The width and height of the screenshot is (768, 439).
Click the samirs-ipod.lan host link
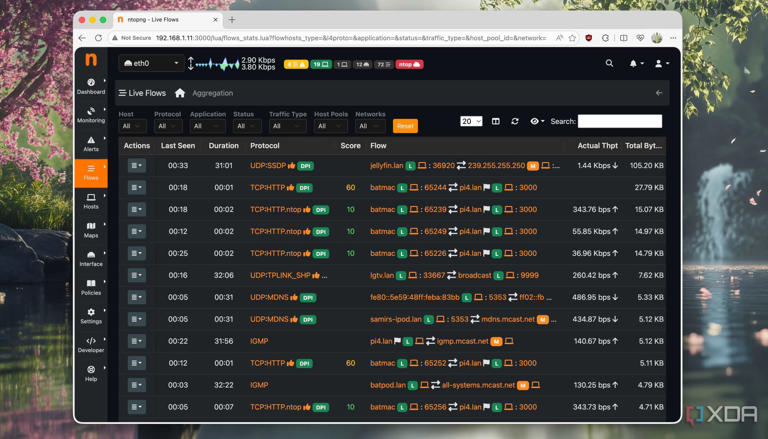(x=396, y=319)
